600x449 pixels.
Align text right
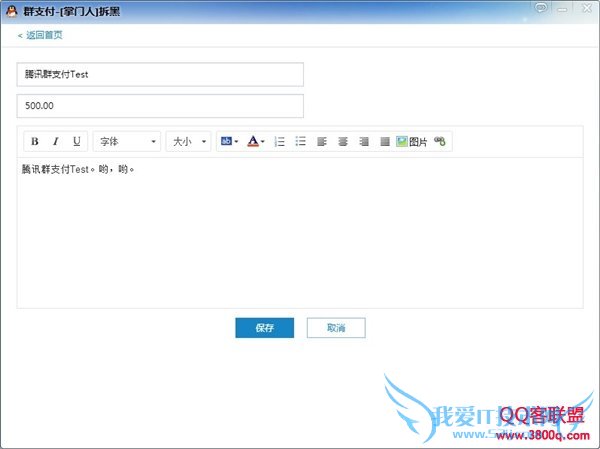(x=364, y=142)
